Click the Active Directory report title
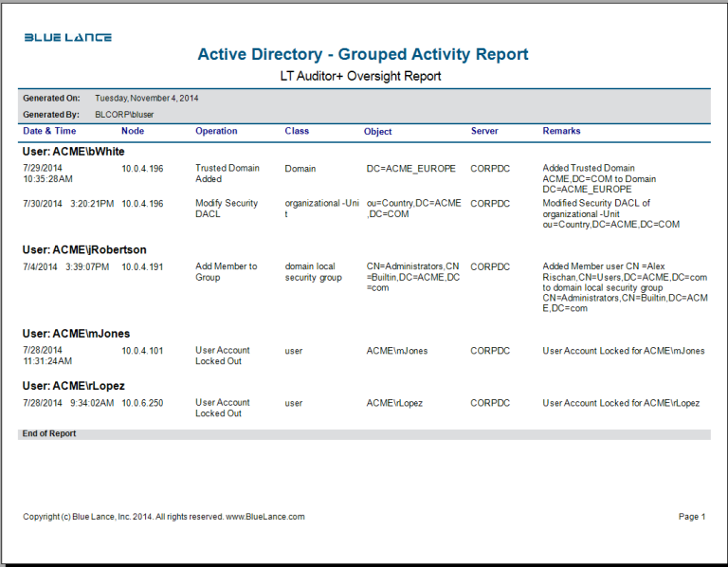The width and height of the screenshot is (728, 567). [362, 54]
